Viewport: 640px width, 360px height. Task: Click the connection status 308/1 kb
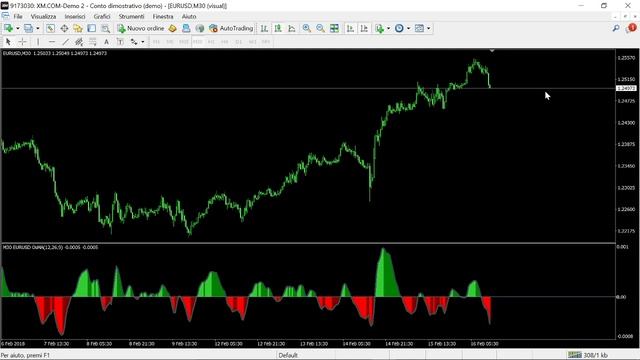tap(588, 355)
